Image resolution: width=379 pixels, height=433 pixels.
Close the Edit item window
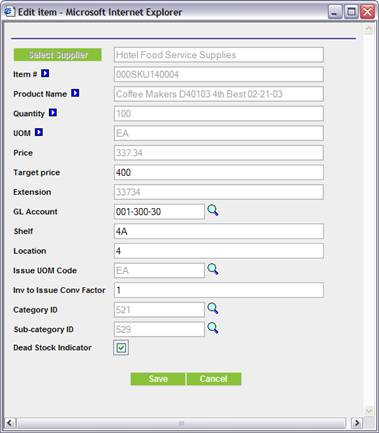point(367,12)
